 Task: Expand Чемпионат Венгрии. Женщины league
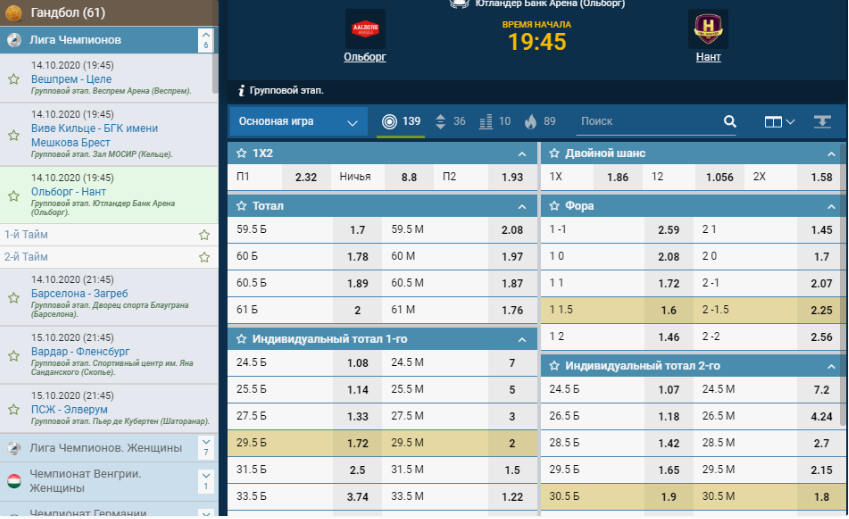pyautogui.click(x=206, y=481)
